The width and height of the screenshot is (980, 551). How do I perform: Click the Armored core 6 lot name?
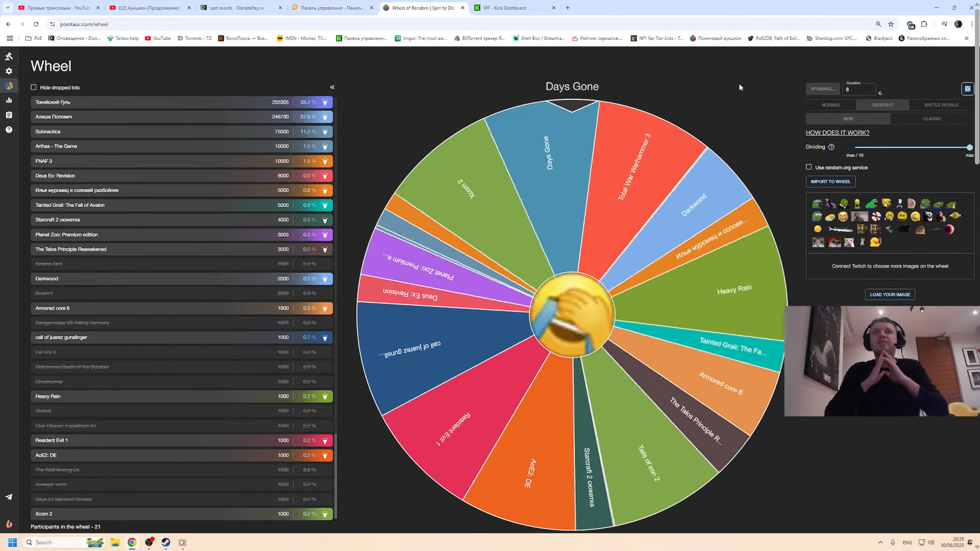[53, 308]
